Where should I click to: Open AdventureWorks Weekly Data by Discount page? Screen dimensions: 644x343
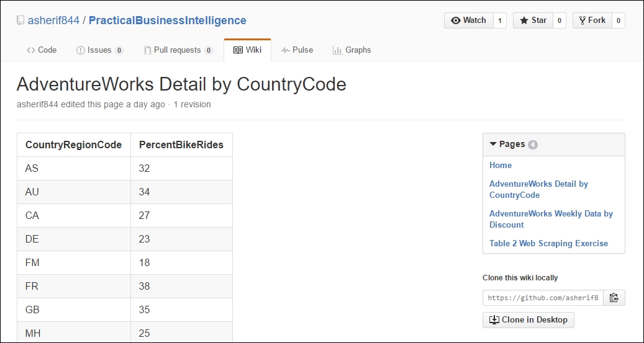[x=551, y=219]
